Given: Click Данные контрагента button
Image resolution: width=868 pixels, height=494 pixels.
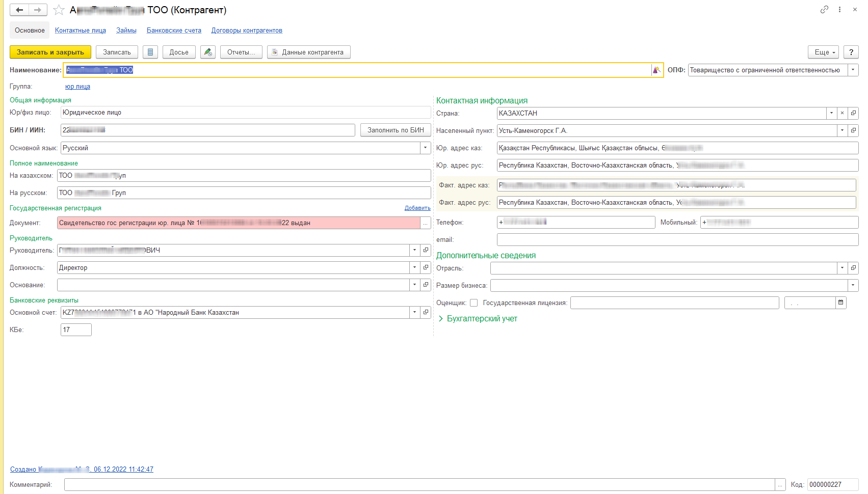Looking at the screenshot, I should pyautogui.click(x=309, y=52).
